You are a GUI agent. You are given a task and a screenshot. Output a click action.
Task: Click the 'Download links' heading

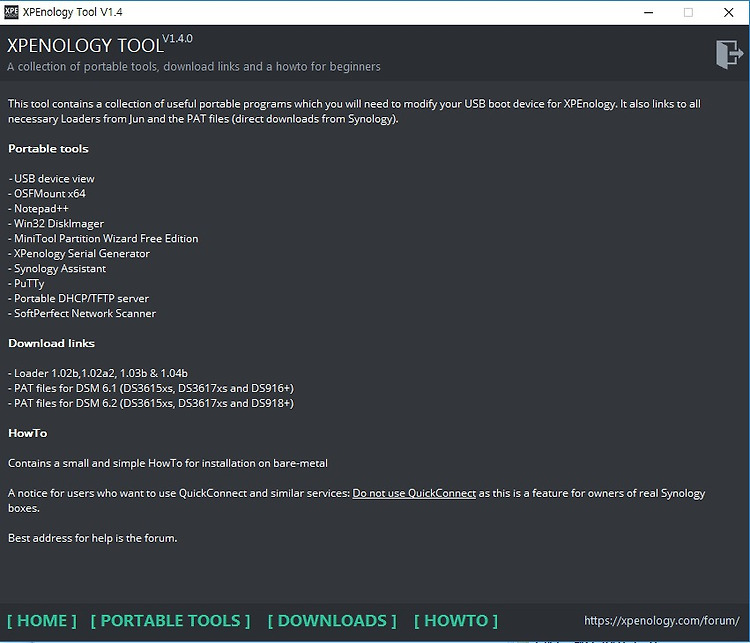[51, 343]
